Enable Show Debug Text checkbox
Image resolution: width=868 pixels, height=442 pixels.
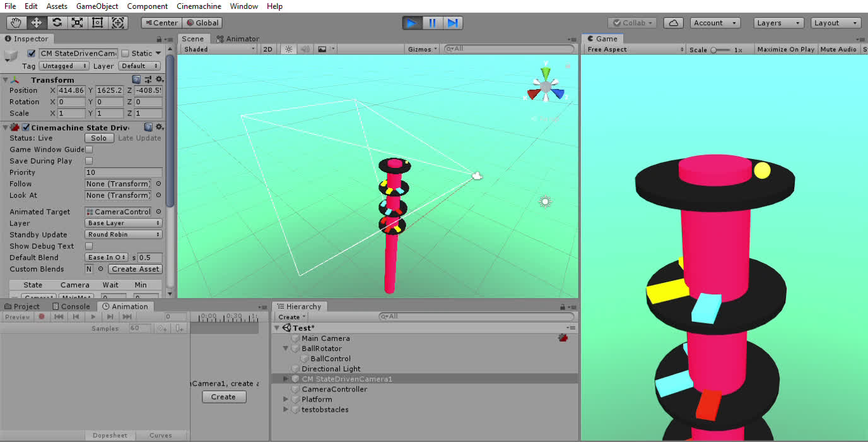click(x=89, y=246)
